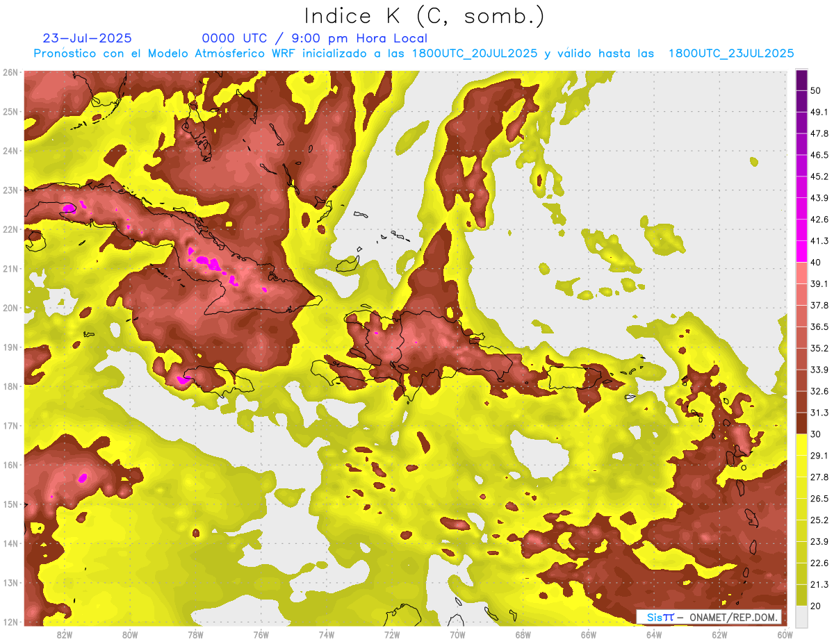
Task: Click the 26N latitude axis label
Action: [x=10, y=72]
